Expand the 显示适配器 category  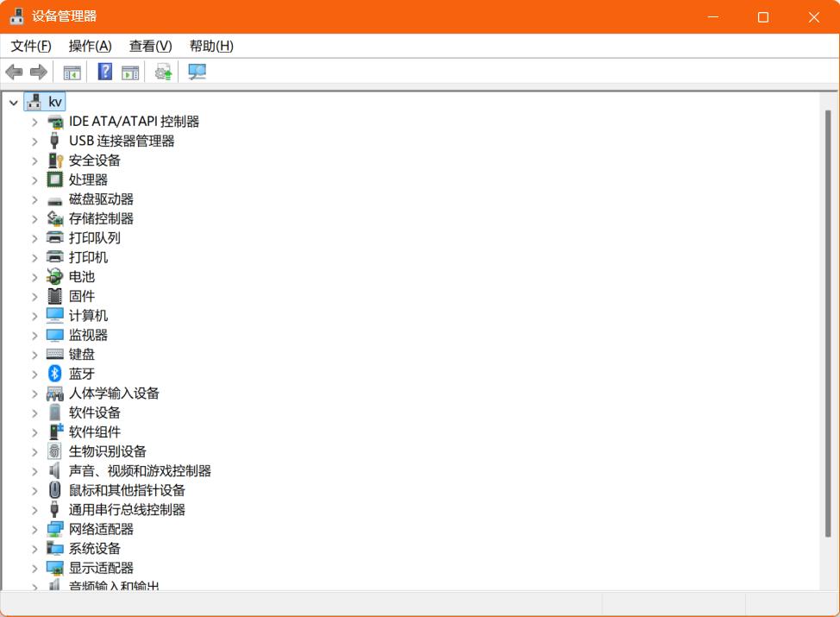pyautogui.click(x=34, y=568)
